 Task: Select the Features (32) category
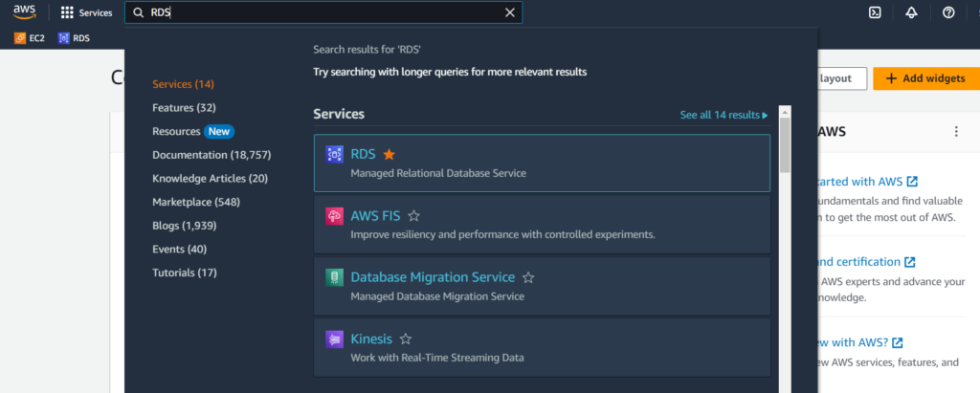point(184,108)
